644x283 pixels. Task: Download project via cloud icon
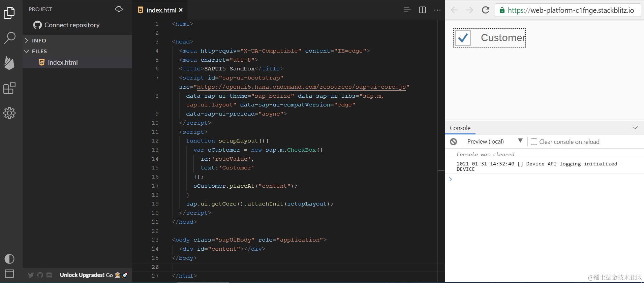119,9
